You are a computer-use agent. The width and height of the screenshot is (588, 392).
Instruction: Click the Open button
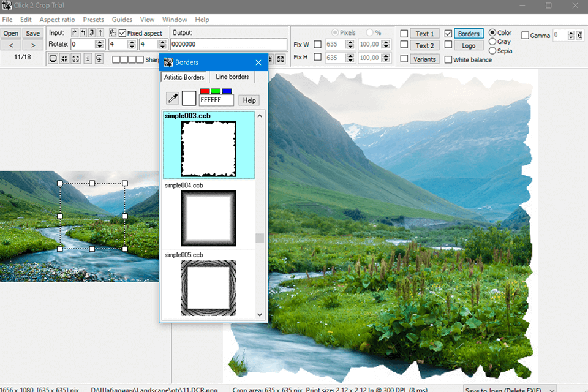[x=11, y=33]
